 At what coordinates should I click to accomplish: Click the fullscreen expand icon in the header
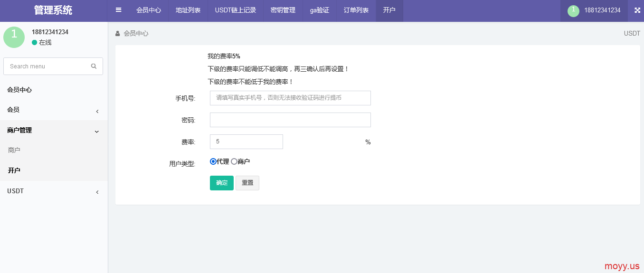tap(637, 10)
